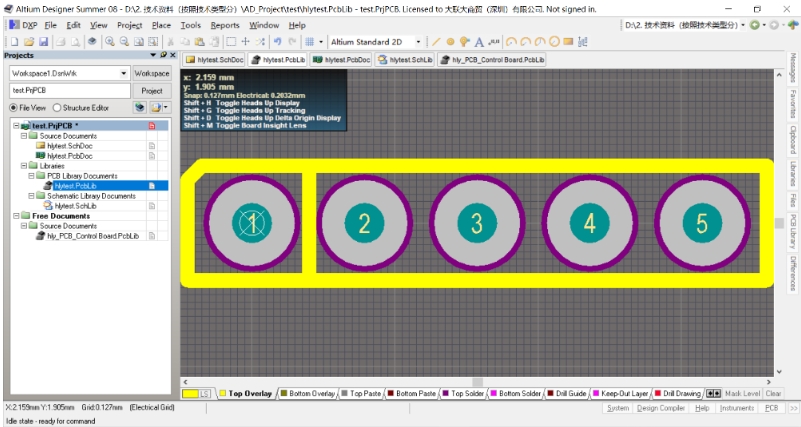Toggle the Mask Level button

(x=742, y=393)
